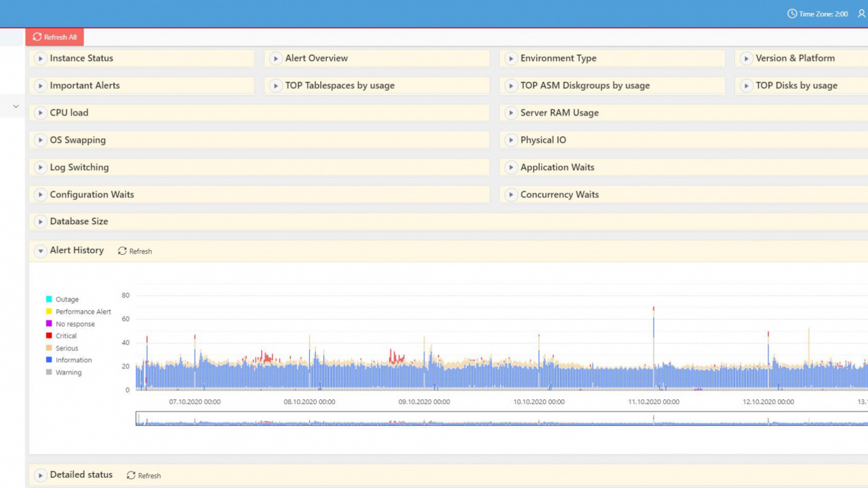This screenshot has width=868, height=488.
Task: Expand the Database Size arrow icon
Action: click(x=41, y=222)
